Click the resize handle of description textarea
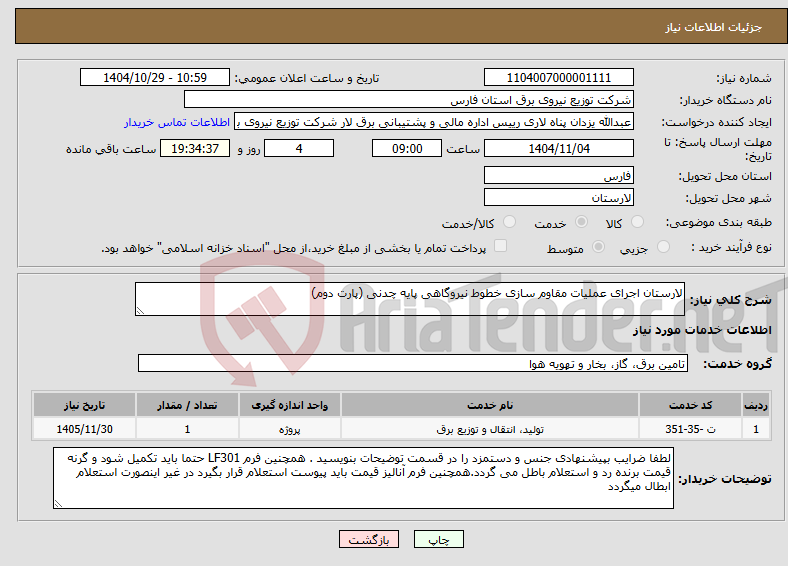 click(x=140, y=311)
